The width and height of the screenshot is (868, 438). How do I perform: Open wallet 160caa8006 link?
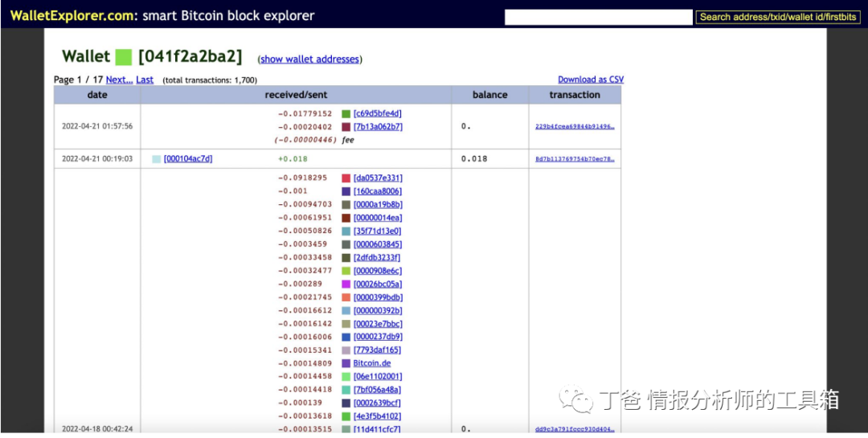378,191
